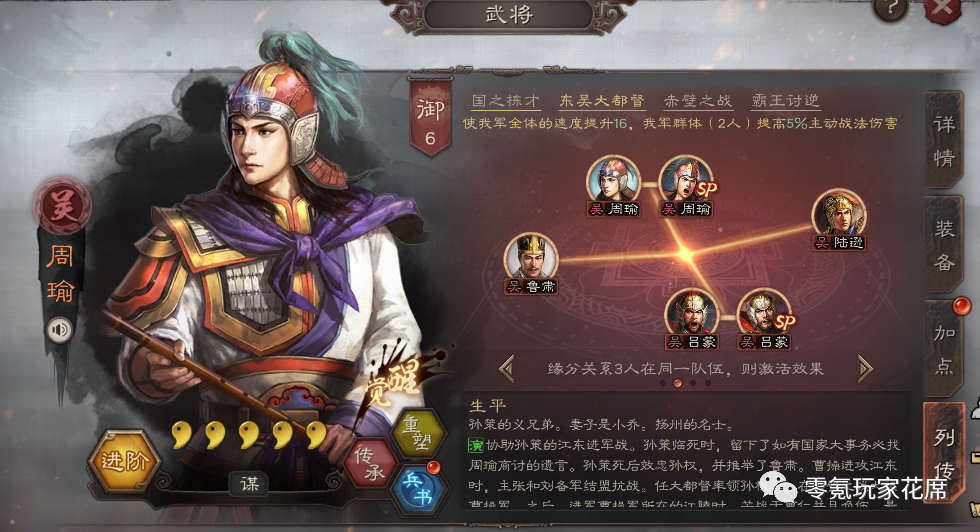Viewport: 980px width, 532px height.
Task: Open the help question mark icon
Action: pyautogui.click(x=890, y=9)
